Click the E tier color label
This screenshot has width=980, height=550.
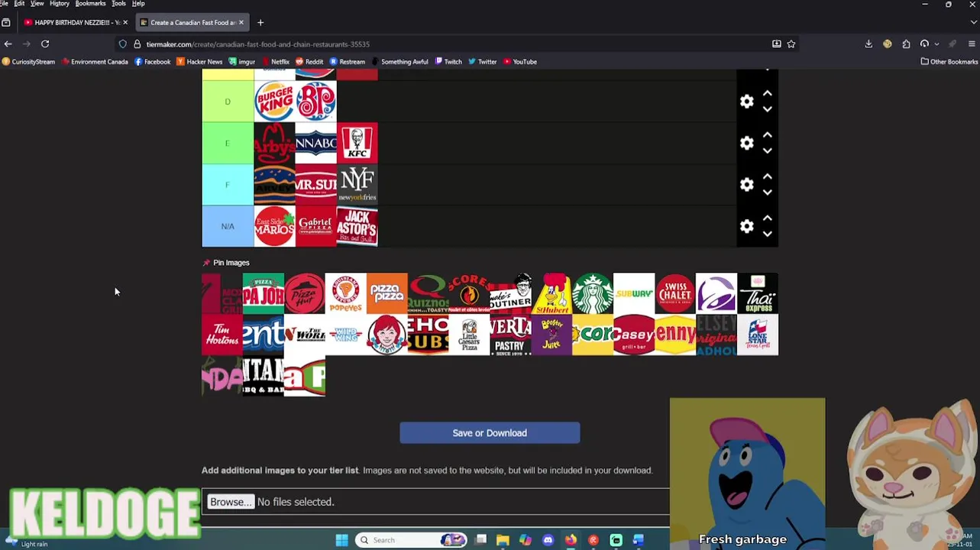pos(228,143)
